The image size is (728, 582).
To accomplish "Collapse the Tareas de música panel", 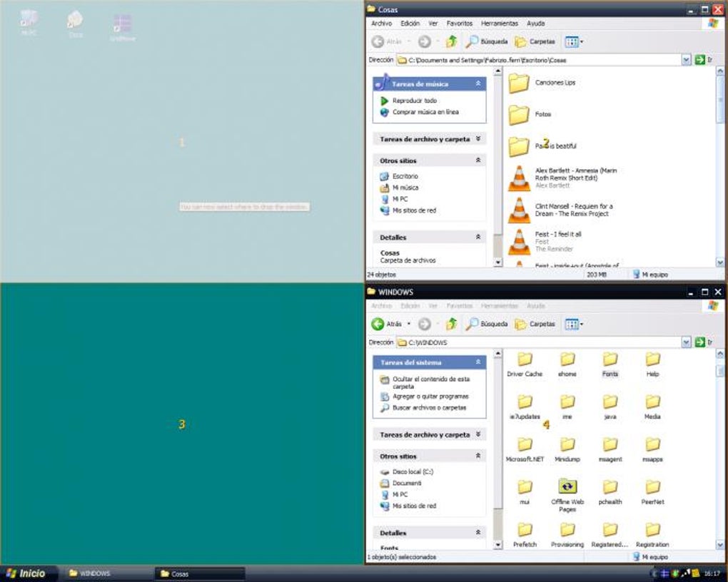I will pyautogui.click(x=477, y=83).
